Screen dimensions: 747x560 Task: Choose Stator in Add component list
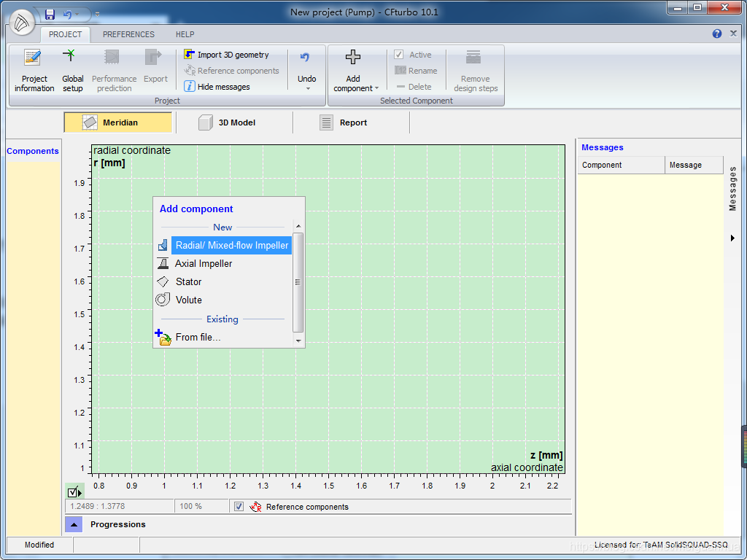188,282
